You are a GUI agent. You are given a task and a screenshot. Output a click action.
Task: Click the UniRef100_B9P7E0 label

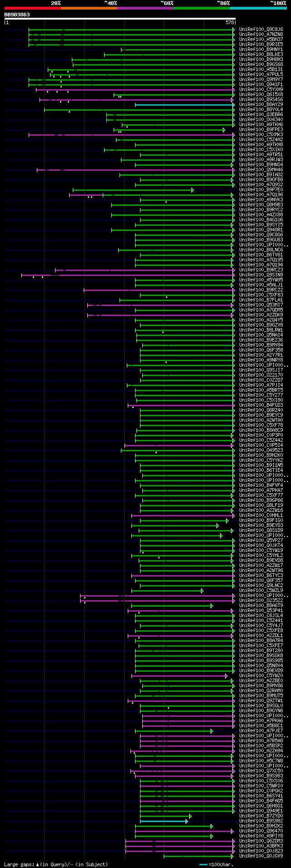(x=261, y=190)
